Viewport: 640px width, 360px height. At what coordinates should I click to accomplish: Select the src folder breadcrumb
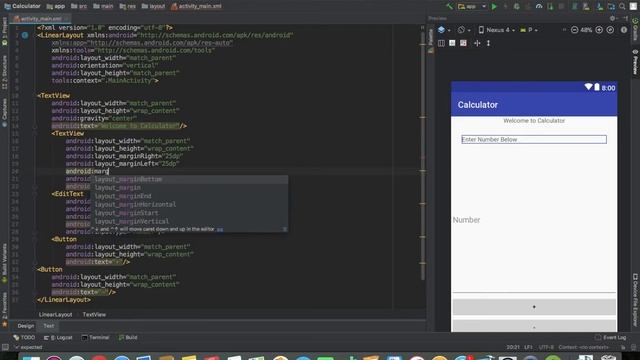[79, 6]
